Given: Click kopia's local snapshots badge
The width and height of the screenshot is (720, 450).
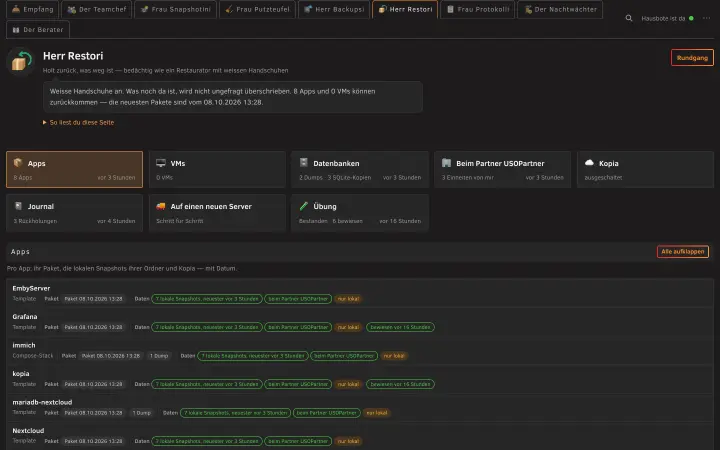Looking at the screenshot, I should [x=207, y=384].
